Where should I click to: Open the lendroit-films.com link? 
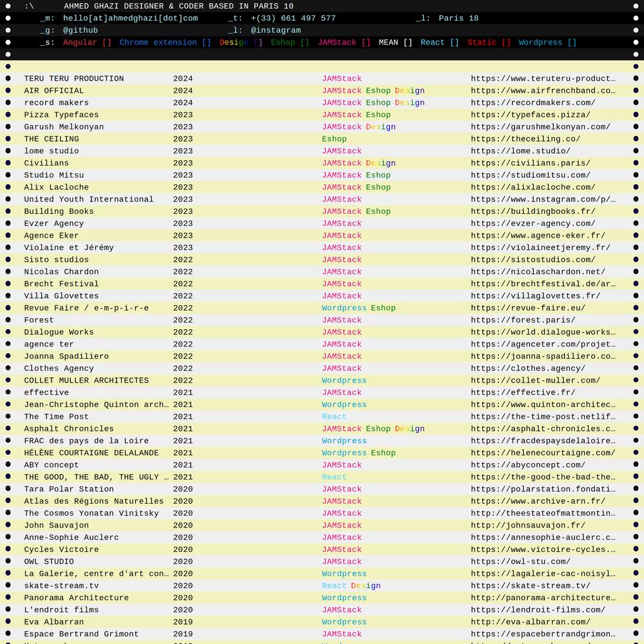point(538,610)
